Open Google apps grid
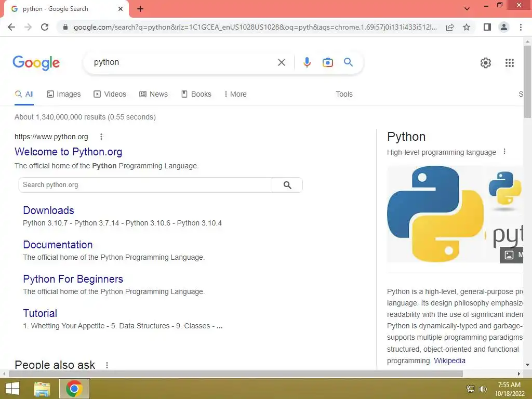This screenshot has width=532, height=399. tap(510, 63)
